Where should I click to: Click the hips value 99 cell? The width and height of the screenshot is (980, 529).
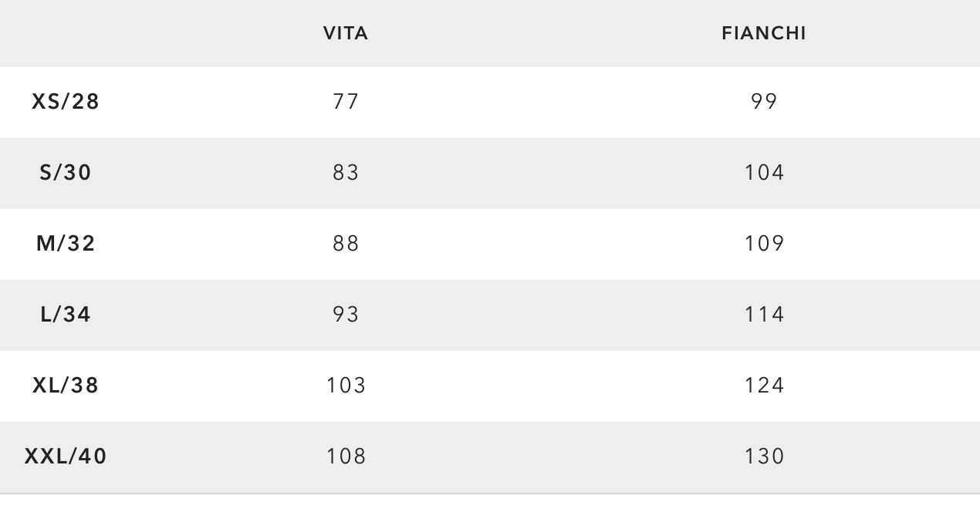pyautogui.click(x=764, y=102)
